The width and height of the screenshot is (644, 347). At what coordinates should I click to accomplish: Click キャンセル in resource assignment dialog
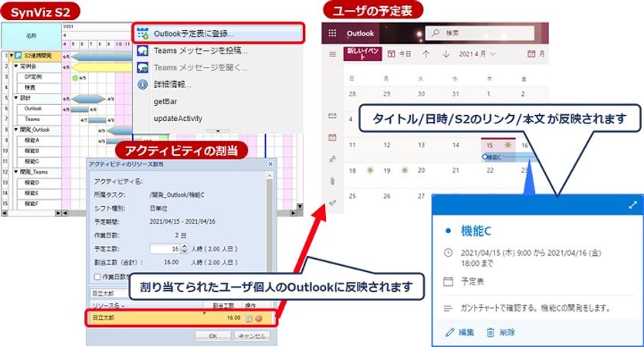[x=252, y=336]
